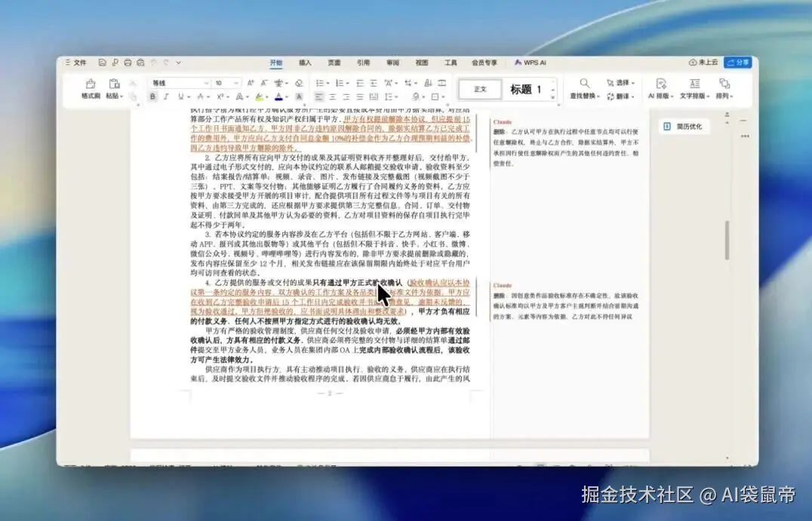812x521 pixels.
Task: Open the 翻译 dropdown
Action: (620, 97)
